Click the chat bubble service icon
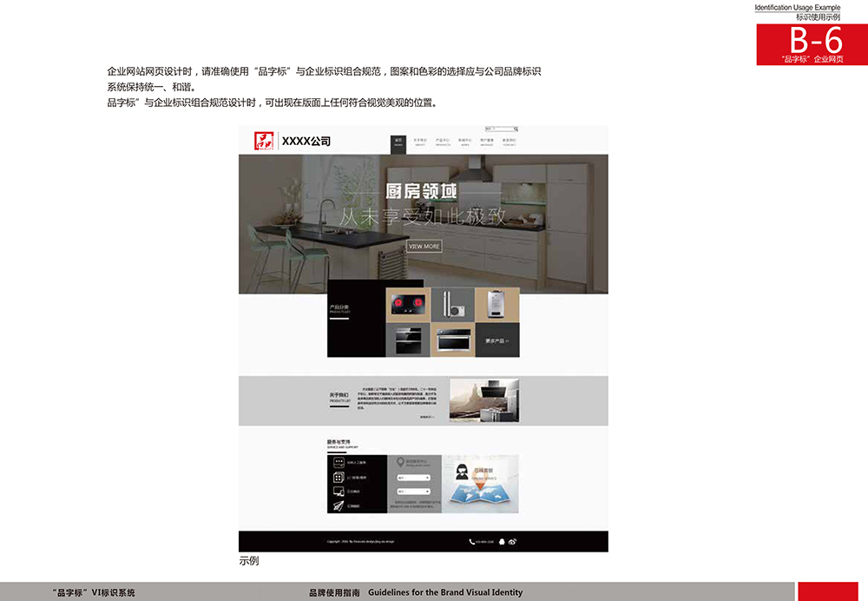 pyautogui.click(x=337, y=462)
